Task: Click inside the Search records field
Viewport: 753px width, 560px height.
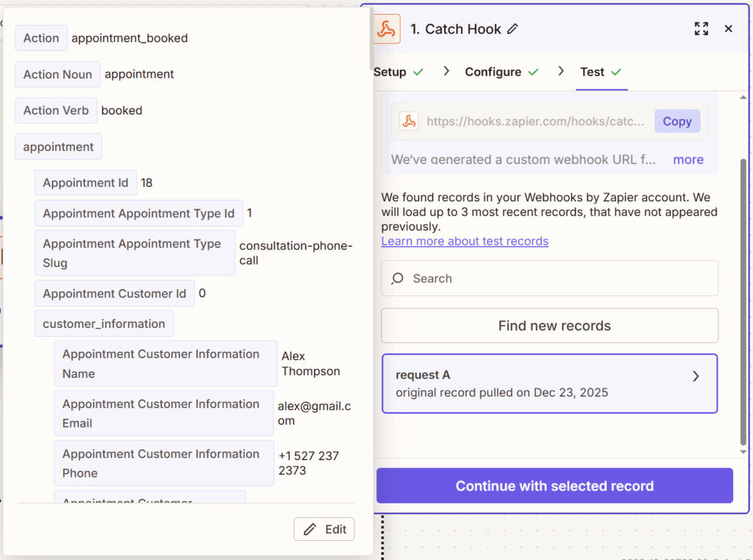Action: (515, 279)
